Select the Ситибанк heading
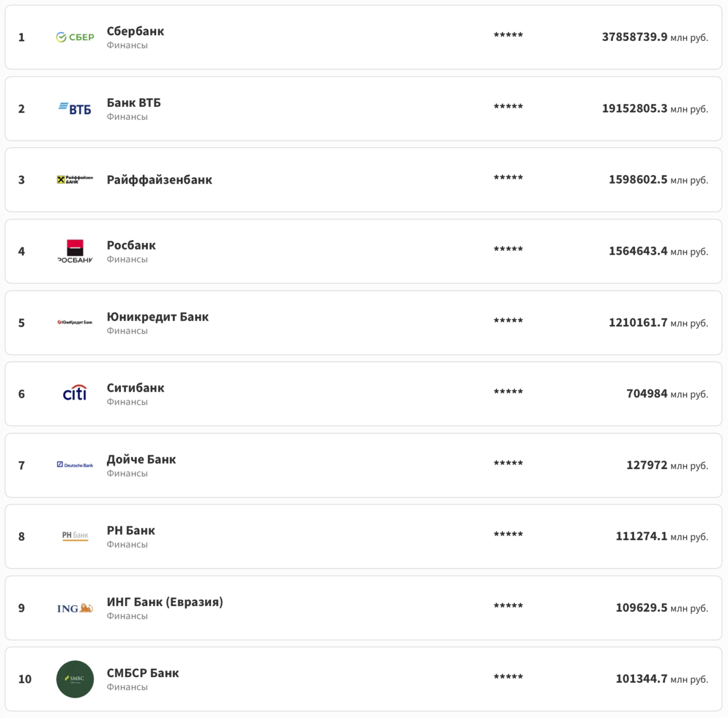Viewport: 728px width, 718px height. pos(136,388)
